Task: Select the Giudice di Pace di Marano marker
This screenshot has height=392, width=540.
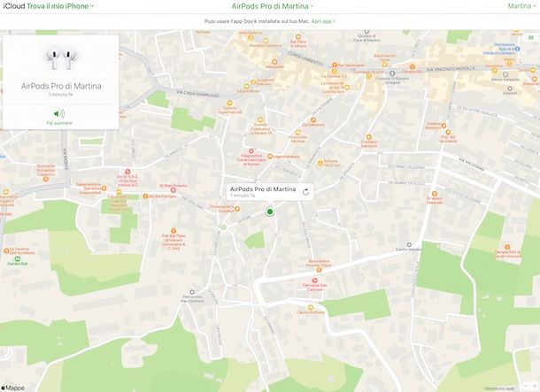Action: pos(366,32)
